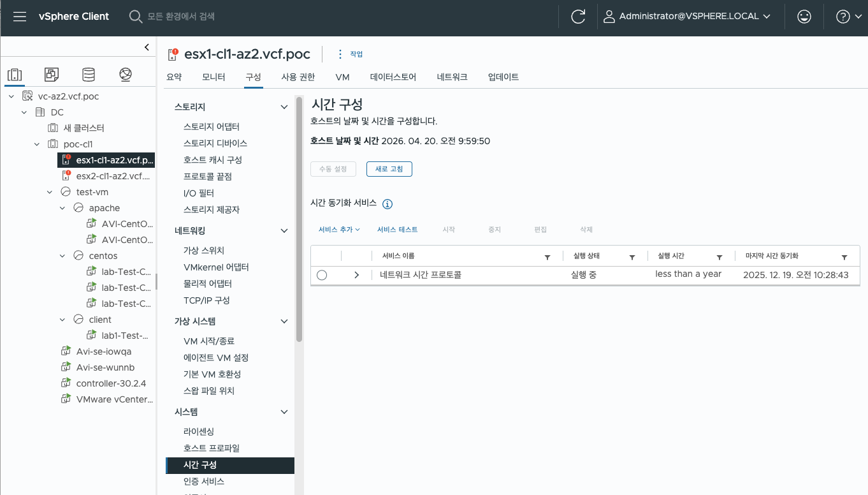
Task: Open 인증 서비스 settings
Action: (x=204, y=482)
